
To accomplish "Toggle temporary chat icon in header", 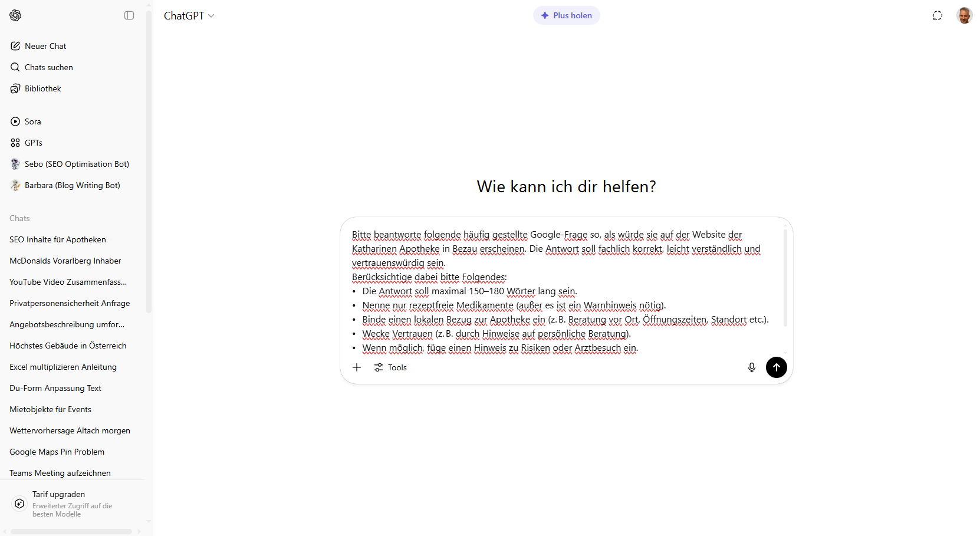I will point(938,15).
